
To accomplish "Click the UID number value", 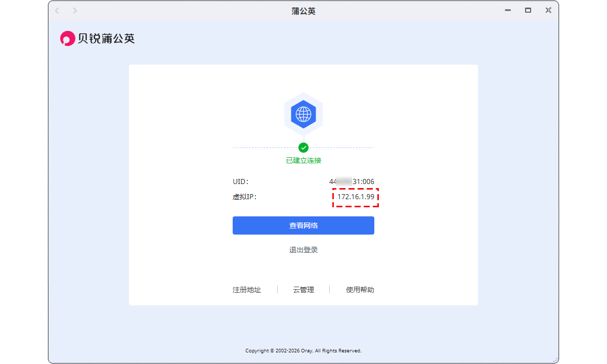I will point(352,181).
